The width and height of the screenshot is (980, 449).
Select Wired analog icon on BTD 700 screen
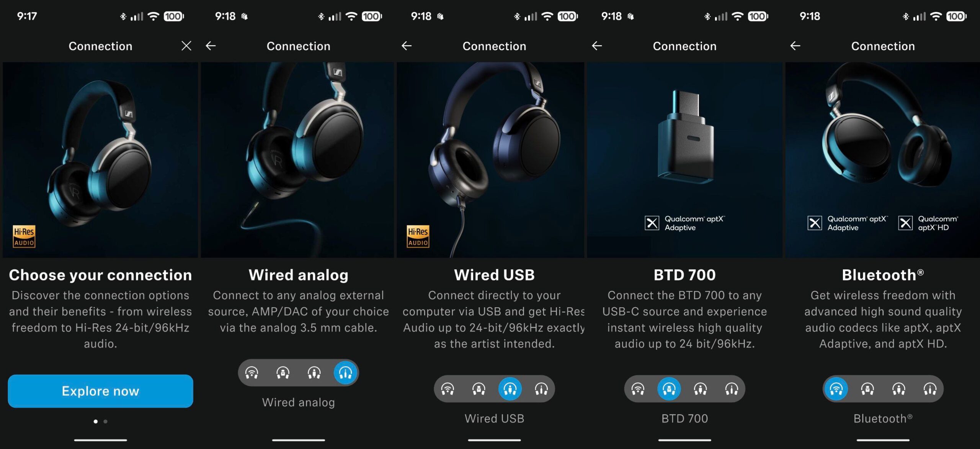[732, 389]
